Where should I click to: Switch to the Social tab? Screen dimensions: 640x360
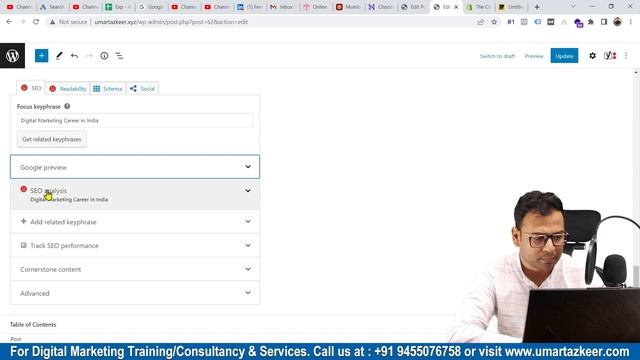point(142,89)
